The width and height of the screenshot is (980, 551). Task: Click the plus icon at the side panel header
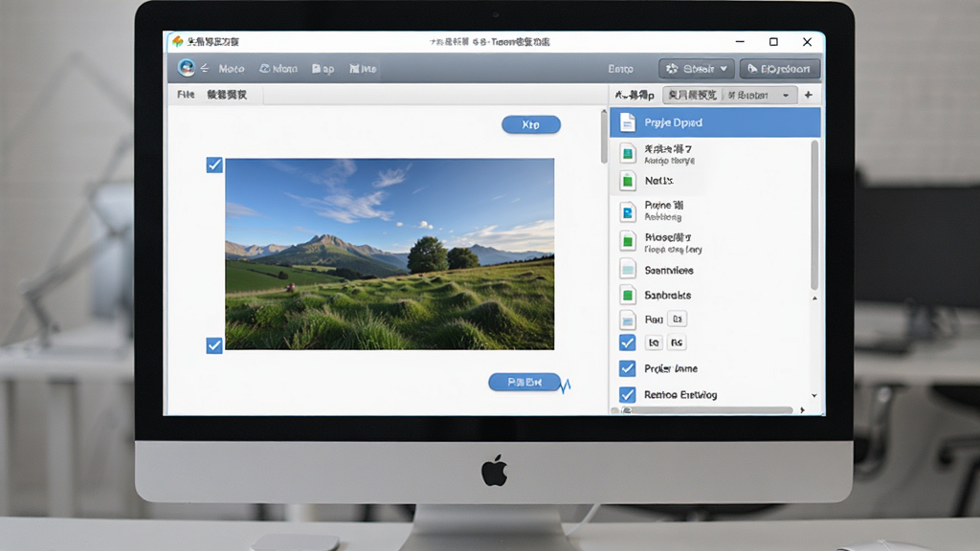click(x=808, y=95)
